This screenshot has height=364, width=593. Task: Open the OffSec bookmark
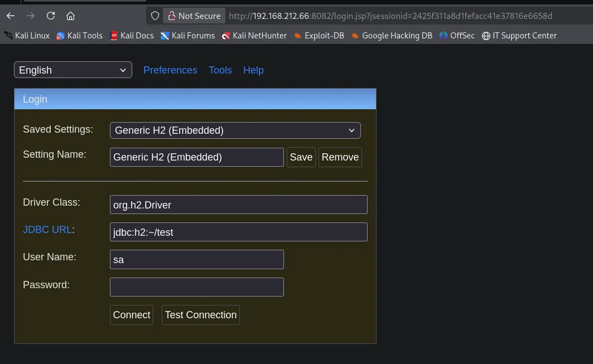457,36
